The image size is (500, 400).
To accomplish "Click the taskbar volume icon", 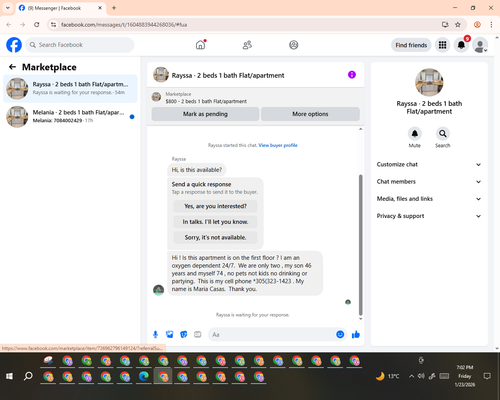I will [x=421, y=376].
